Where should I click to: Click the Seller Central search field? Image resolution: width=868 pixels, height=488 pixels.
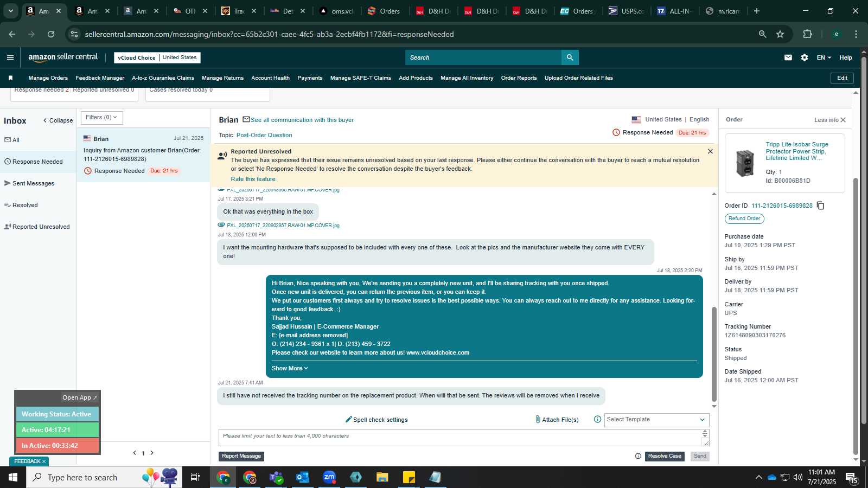(x=483, y=57)
